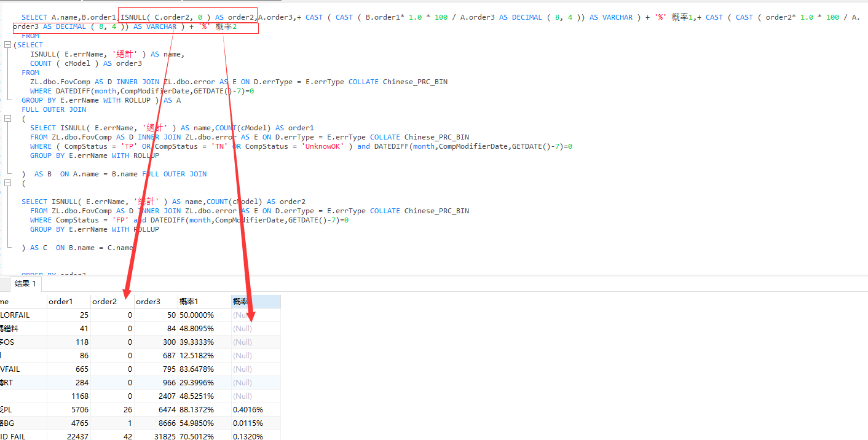868x440 pixels.
Task: Click 'SELECT A.name,B.order1' at the query start
Action: click(x=69, y=17)
